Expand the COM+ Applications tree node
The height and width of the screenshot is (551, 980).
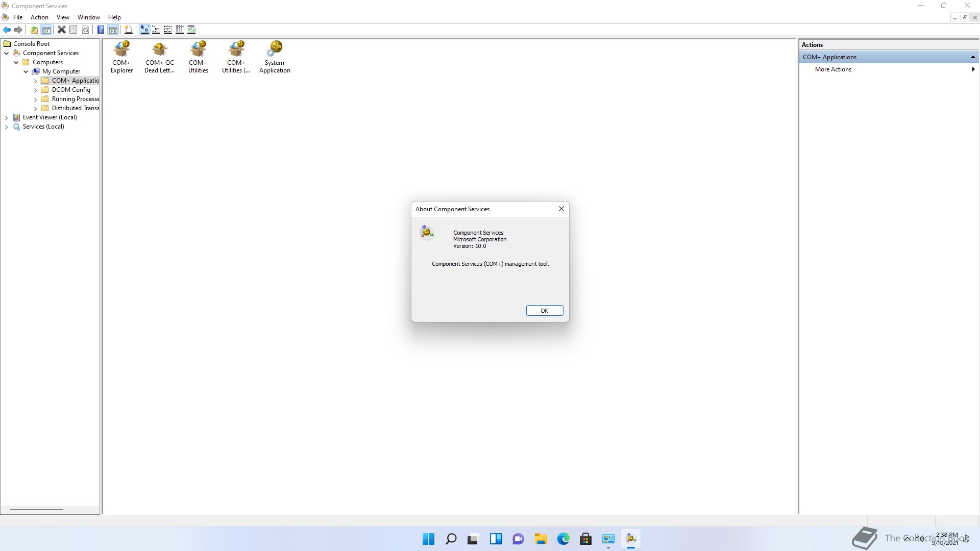point(35,81)
